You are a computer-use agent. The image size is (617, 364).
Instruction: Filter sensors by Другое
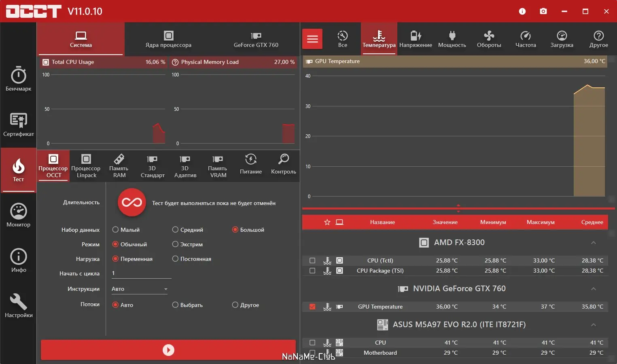coord(598,39)
